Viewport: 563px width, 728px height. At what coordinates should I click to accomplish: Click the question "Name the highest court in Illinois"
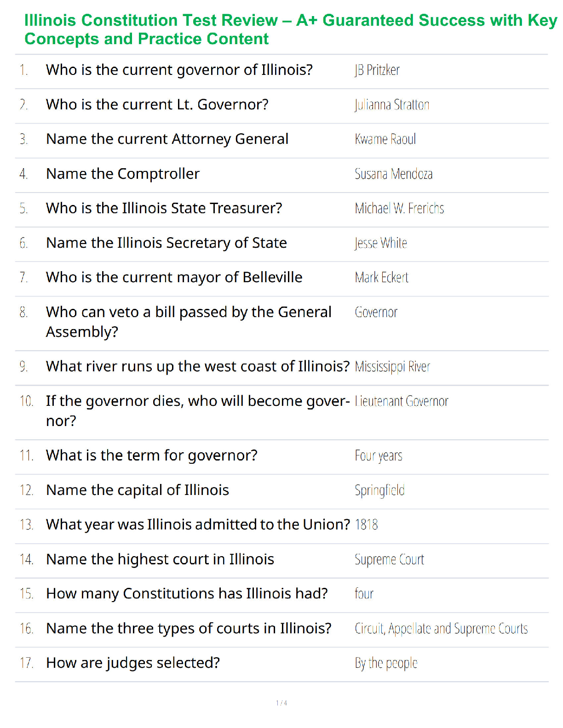pos(160,559)
